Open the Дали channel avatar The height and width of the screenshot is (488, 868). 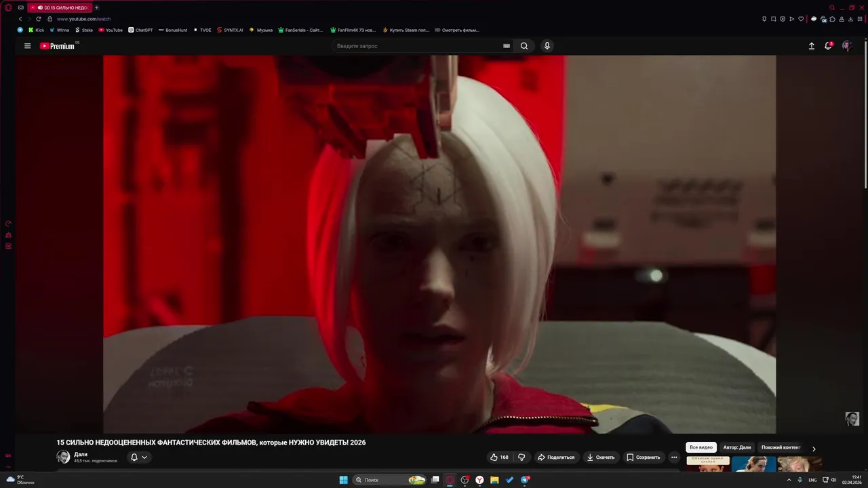[63, 457]
